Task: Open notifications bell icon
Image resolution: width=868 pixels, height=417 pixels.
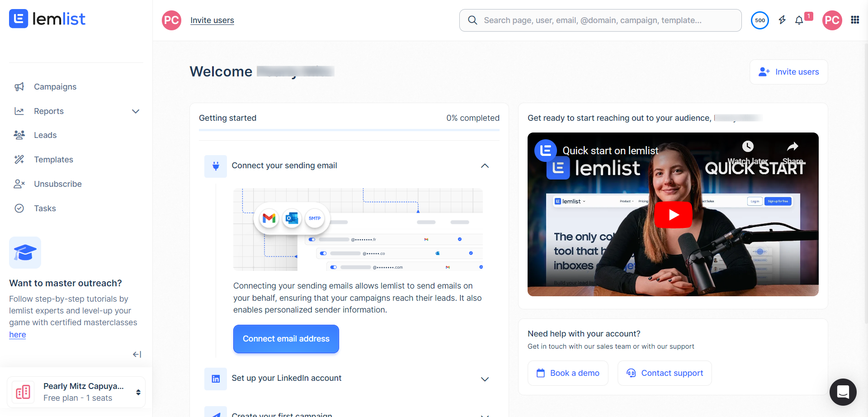Action: tap(799, 20)
